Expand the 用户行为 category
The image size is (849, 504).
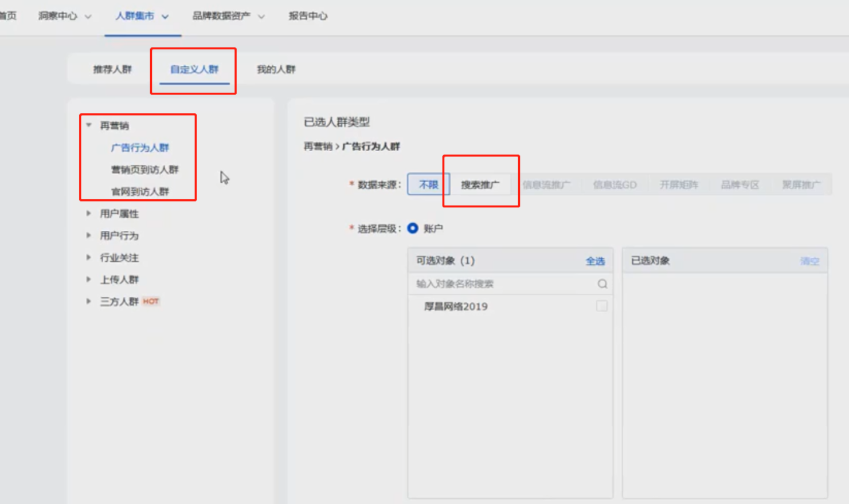[89, 235]
